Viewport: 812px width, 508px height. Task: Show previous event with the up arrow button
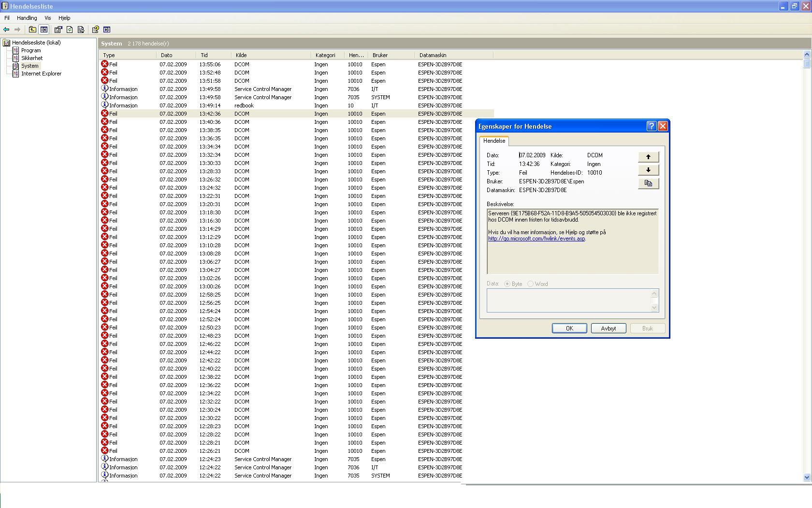(x=648, y=157)
